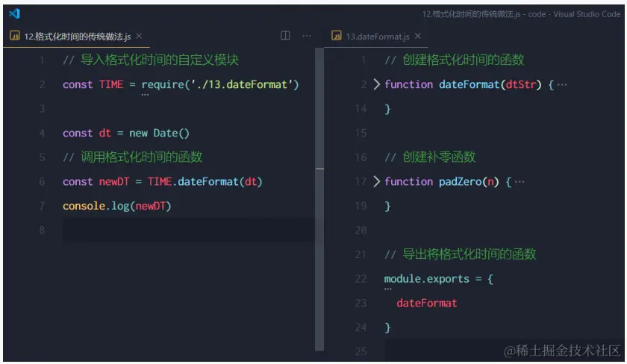Click 'dateFormat' on line 23
This screenshot has height=364, width=627.
(427, 303)
